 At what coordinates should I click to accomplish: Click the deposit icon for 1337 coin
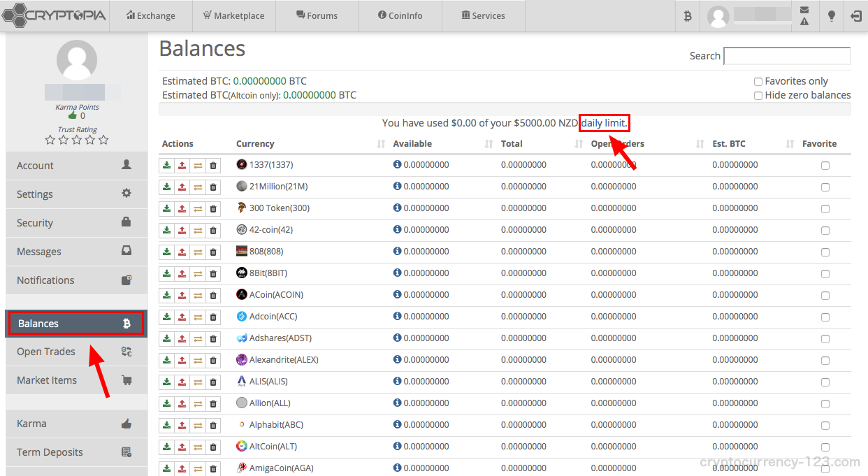pos(166,166)
